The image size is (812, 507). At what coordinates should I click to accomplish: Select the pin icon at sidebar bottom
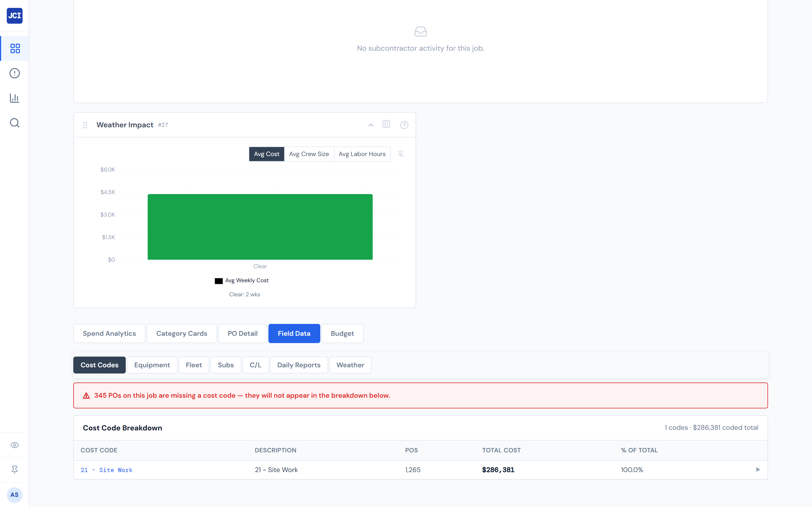14,470
